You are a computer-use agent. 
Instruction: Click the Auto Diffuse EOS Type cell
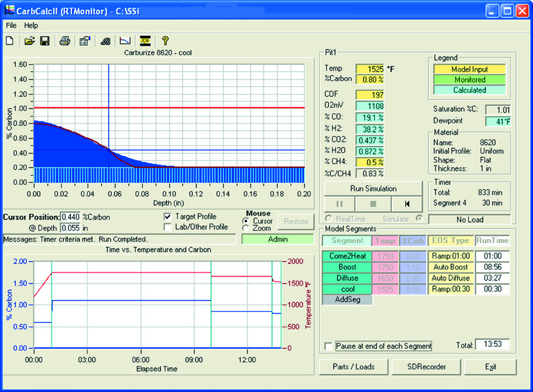[451, 278]
